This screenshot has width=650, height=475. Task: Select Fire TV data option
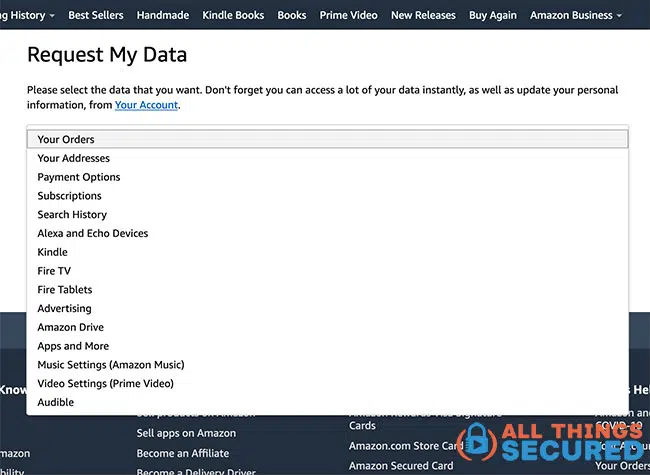tap(54, 271)
